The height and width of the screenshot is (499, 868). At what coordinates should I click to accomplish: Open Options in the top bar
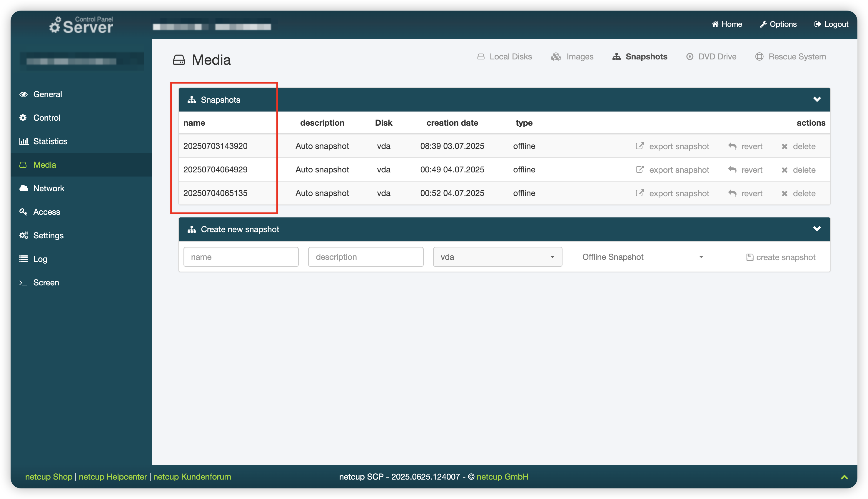(778, 24)
